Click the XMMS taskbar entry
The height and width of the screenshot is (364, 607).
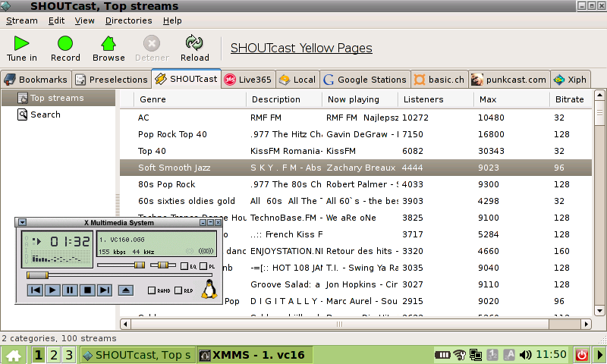click(254, 355)
